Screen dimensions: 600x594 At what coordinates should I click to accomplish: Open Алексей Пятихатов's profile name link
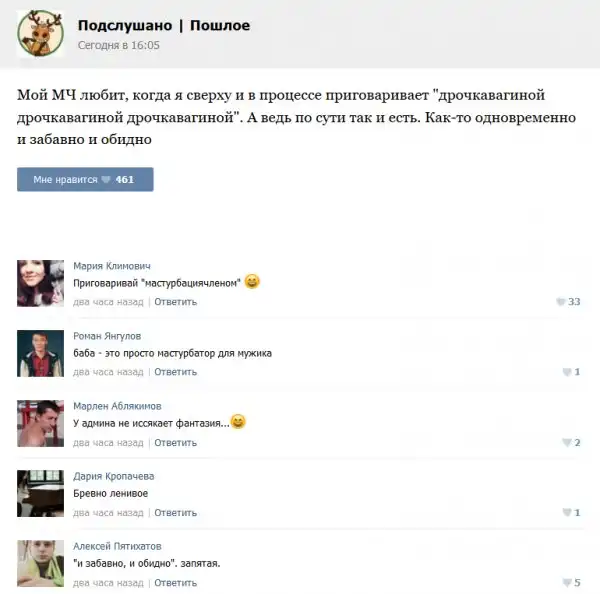(x=117, y=546)
